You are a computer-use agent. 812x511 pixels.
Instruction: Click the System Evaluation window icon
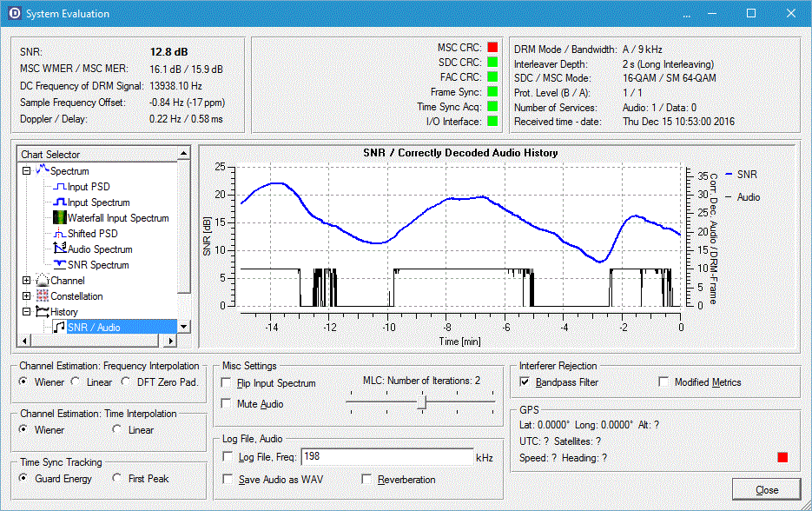pos(14,14)
